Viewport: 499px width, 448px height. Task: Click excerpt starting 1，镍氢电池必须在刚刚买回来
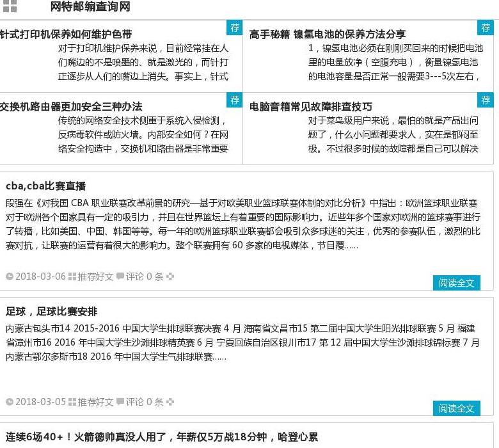395,62
